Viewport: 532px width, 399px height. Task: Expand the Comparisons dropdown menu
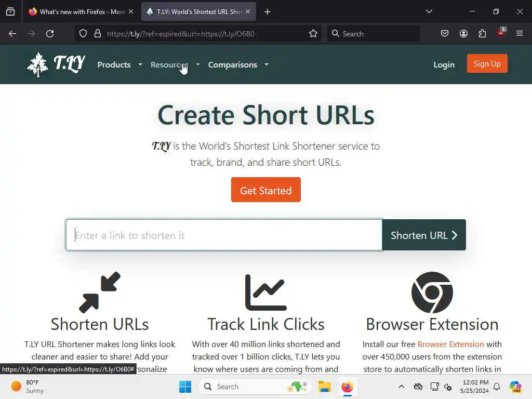coord(238,64)
